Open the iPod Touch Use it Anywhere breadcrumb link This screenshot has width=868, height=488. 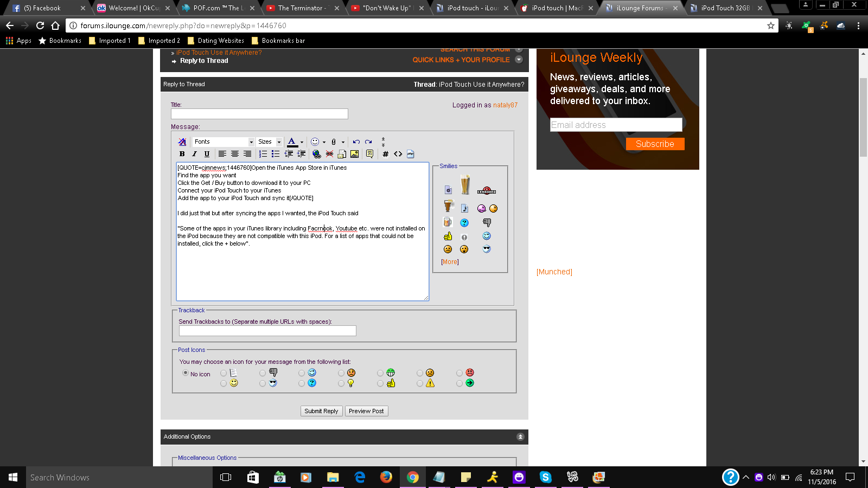[x=219, y=53]
